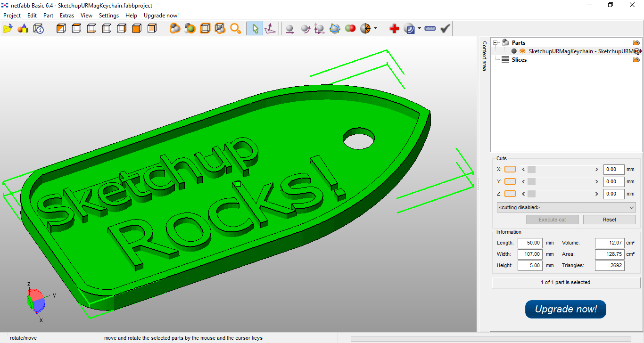Switch to the second view cube with the orange top edge

coord(76,29)
